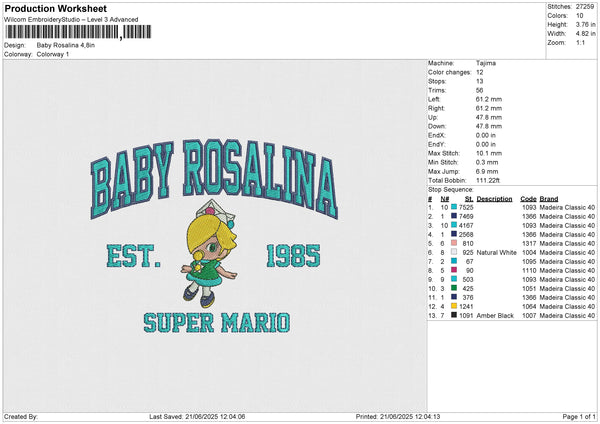
Task: Select the Natural White color swatch
Action: pyautogui.click(x=454, y=252)
